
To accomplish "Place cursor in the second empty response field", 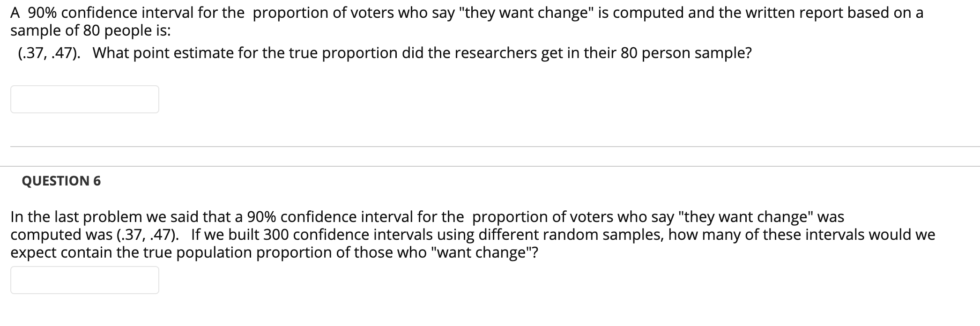I will 84,280.
